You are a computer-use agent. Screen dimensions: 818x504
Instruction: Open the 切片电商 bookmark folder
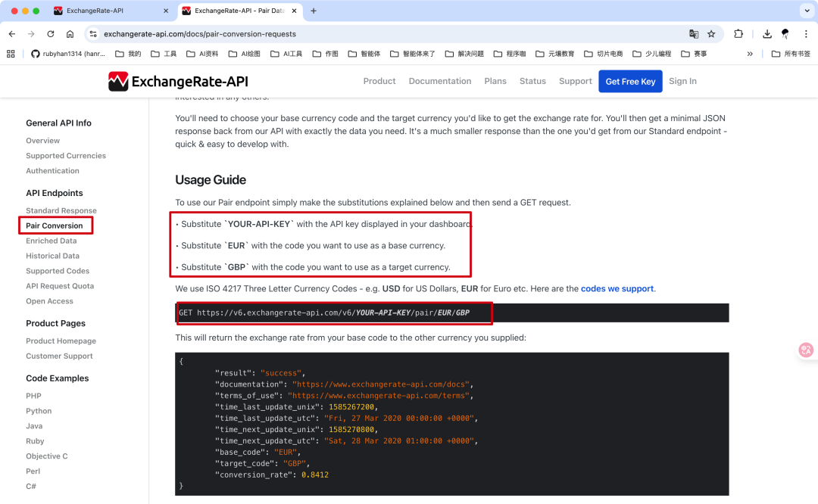click(604, 54)
